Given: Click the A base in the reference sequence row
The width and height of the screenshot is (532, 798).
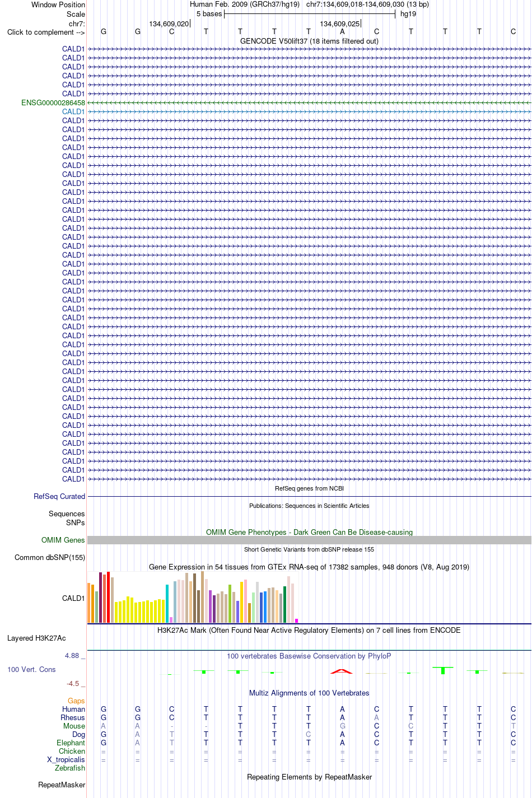Looking at the screenshot, I should tap(343, 31).
